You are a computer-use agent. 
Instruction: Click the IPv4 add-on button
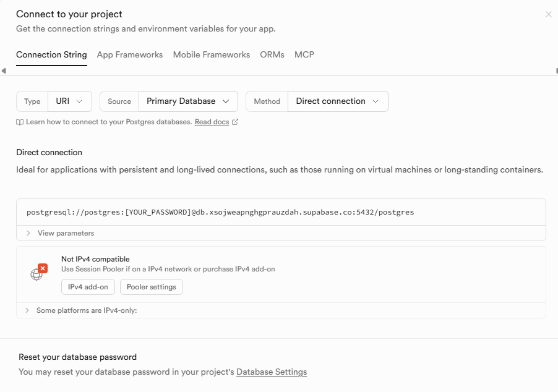(x=88, y=287)
